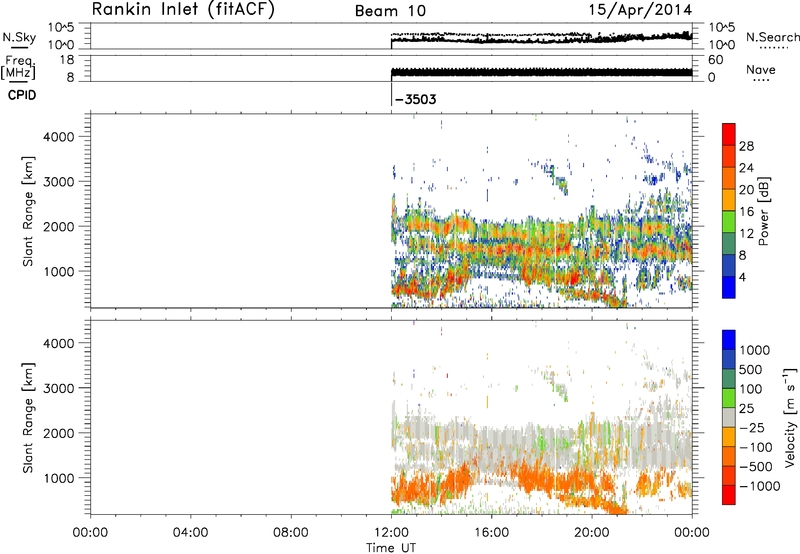Click the 'Slant Range [km]' label of the power panel
Image resolution: width=800 pixels, height=554 pixels.
tap(28, 212)
